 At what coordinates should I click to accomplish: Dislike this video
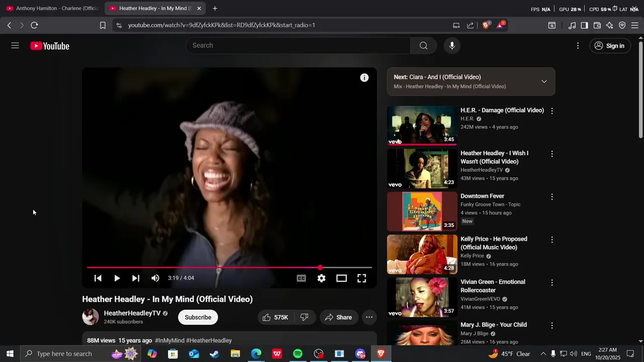tap(304, 317)
